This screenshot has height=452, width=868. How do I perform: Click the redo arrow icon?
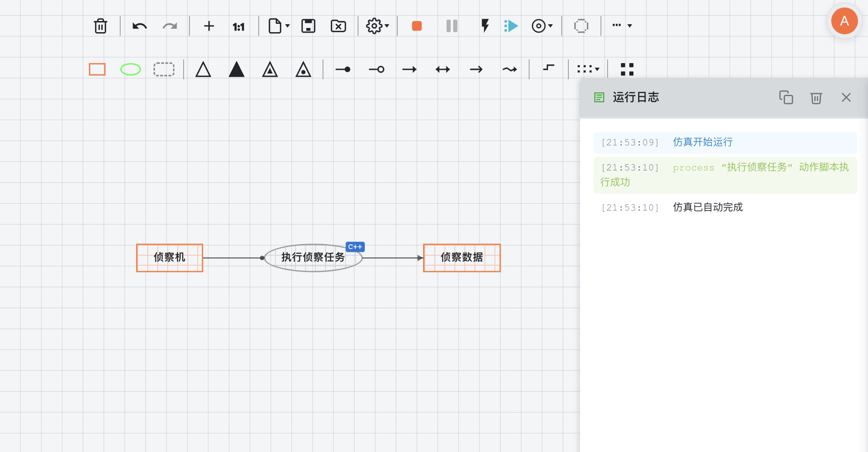pyautogui.click(x=169, y=26)
